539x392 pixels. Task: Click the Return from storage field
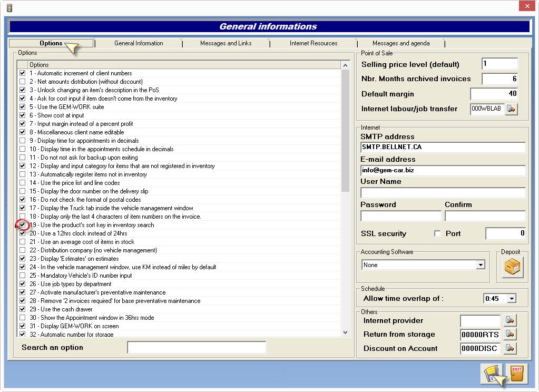coord(480,334)
